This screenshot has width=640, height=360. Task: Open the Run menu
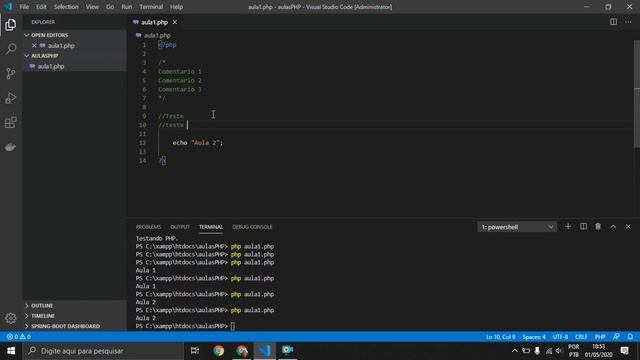(x=127, y=7)
